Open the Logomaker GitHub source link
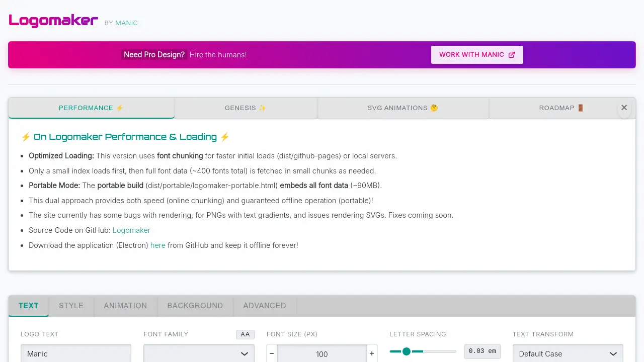Screen dimensions: 644x362 tap(131, 230)
